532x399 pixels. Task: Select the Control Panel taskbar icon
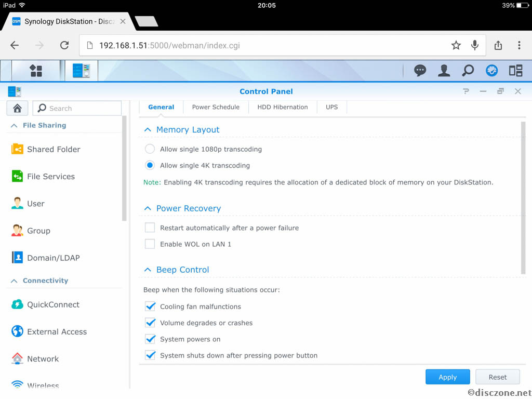81,71
